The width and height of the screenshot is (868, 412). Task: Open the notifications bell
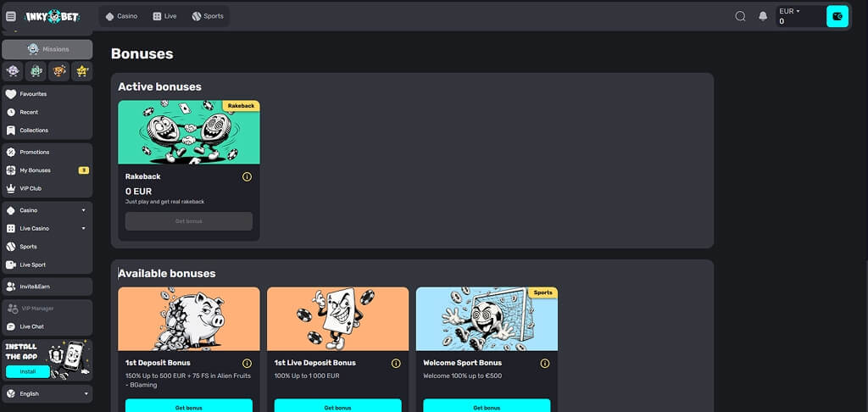click(x=763, y=17)
